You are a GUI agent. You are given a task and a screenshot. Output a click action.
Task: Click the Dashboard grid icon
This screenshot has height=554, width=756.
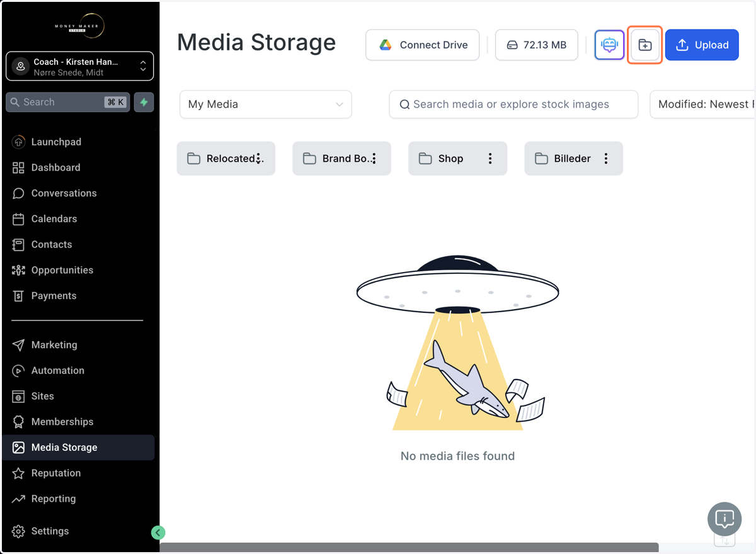18,167
